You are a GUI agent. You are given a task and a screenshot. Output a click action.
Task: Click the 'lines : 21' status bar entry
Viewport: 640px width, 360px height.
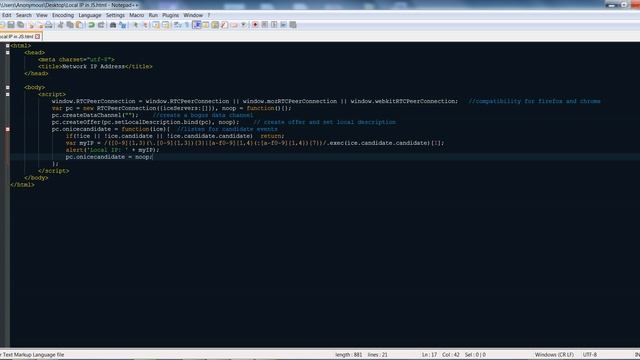[377, 355]
